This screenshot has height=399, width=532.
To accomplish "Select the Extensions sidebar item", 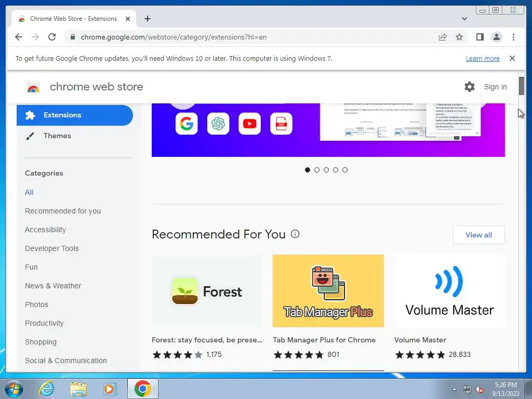I will 75,115.
